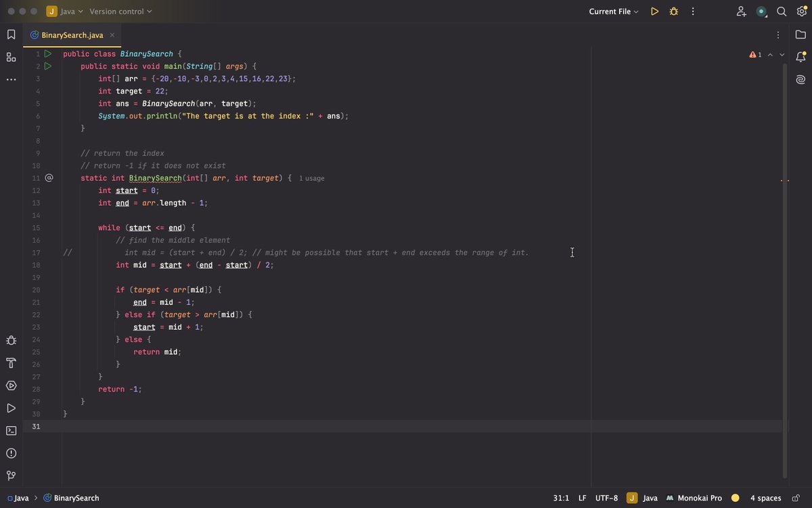The height and width of the screenshot is (508, 812).
Task: Click the System.out.println statement
Action: 223,116
